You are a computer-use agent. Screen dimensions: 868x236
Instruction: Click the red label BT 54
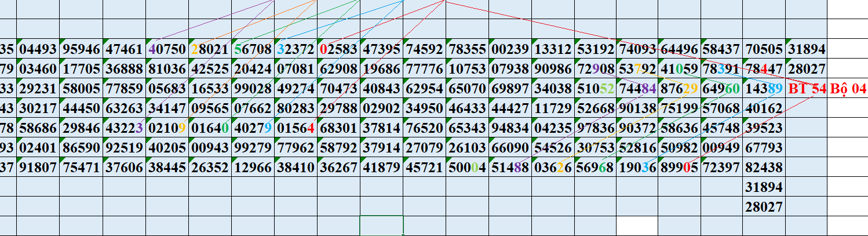click(x=806, y=89)
